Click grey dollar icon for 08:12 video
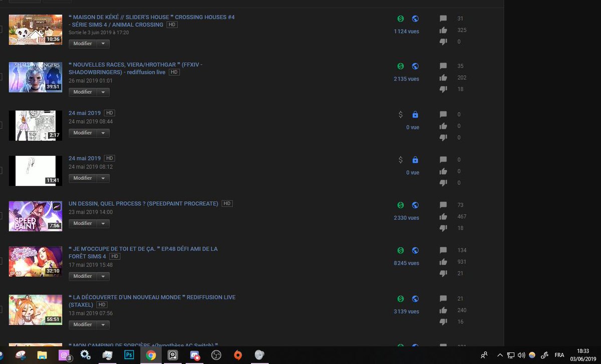The width and height of the screenshot is (601, 364). click(401, 160)
